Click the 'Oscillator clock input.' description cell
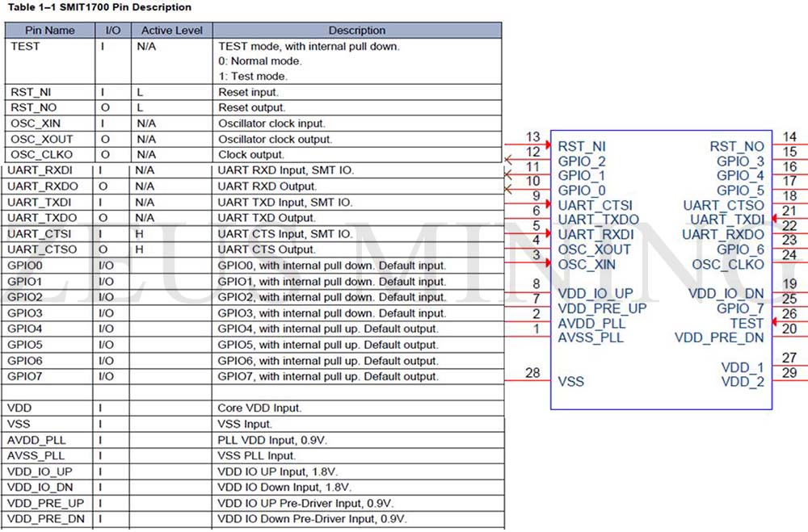 coord(271,124)
